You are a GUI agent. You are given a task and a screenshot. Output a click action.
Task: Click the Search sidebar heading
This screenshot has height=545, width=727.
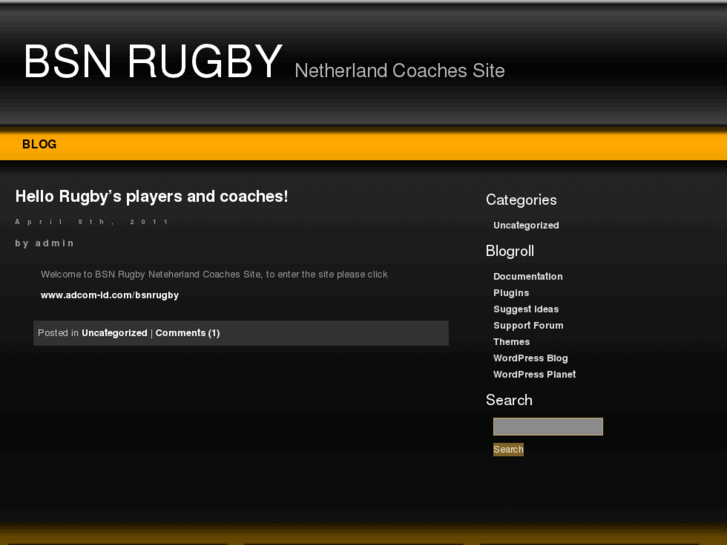click(509, 400)
